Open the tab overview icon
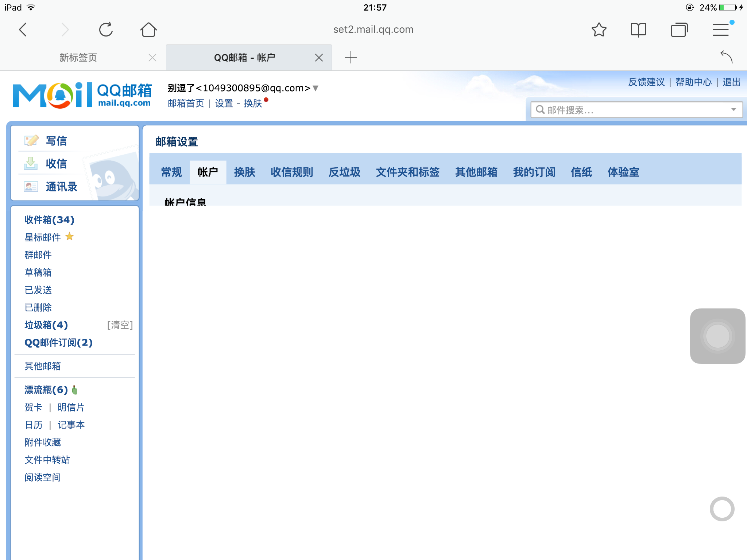This screenshot has width=747, height=560. 679,30
